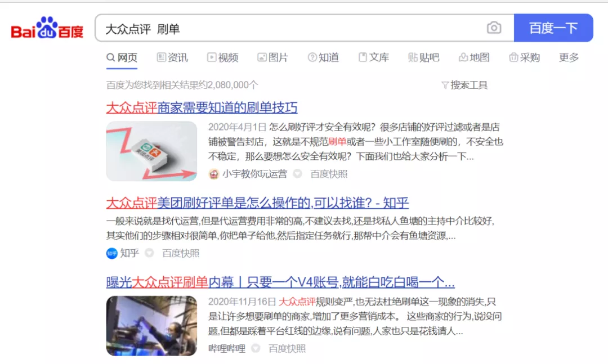Click the badge icon after 知乎 source
The image size is (608, 364).
click(x=149, y=253)
